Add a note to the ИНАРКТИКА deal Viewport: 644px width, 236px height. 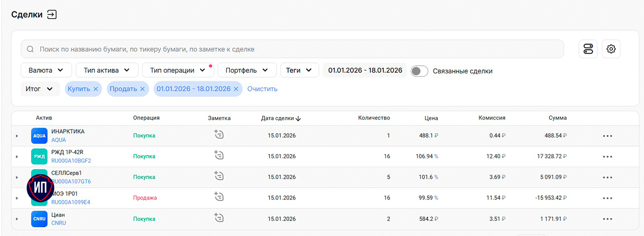(x=218, y=134)
